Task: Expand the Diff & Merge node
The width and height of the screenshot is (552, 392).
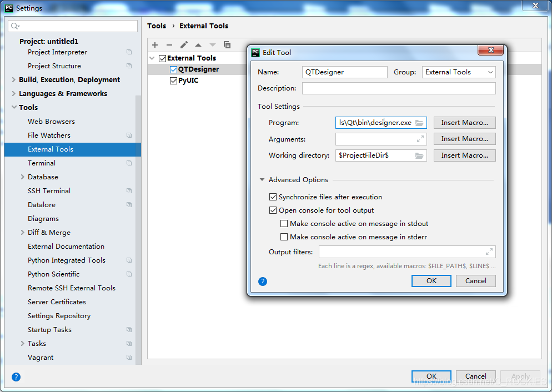Action: click(23, 233)
